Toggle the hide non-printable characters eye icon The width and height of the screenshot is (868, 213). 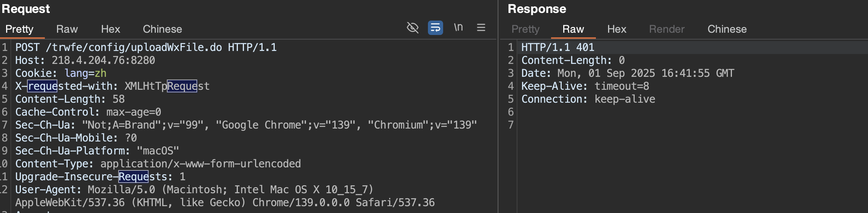coord(412,28)
